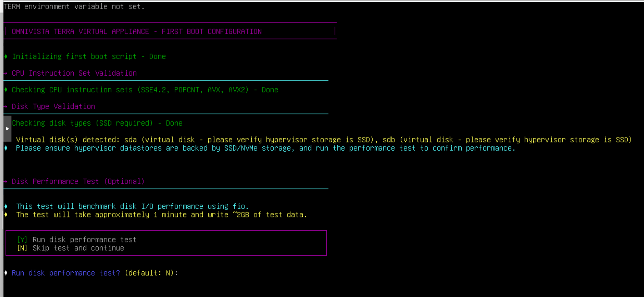644x297 pixels.
Task: Click the '[Y] Run disk performance test' option
Action: coord(77,240)
